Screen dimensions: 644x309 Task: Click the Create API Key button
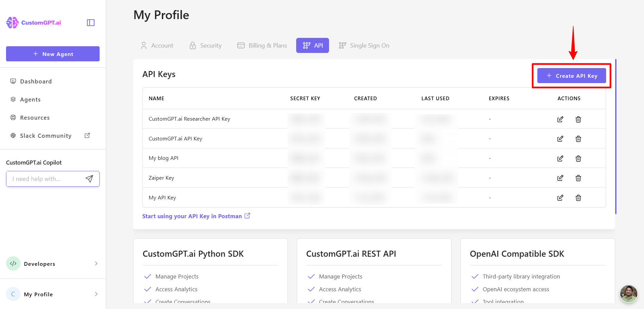(572, 76)
